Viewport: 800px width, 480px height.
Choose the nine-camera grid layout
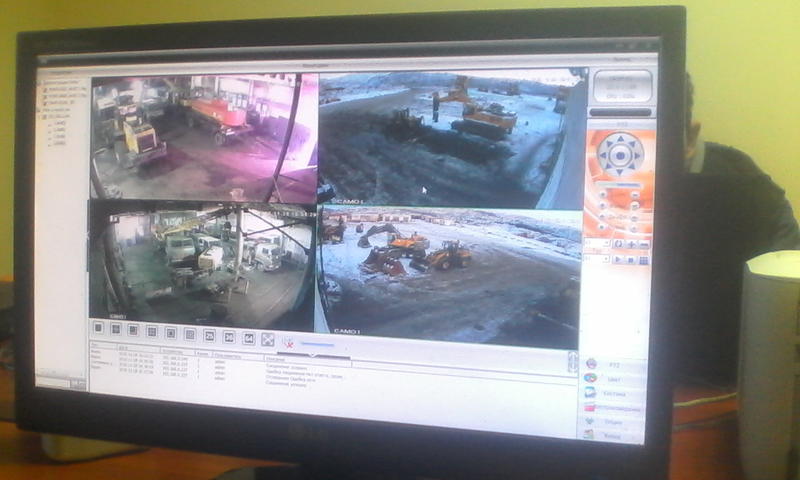152,332
